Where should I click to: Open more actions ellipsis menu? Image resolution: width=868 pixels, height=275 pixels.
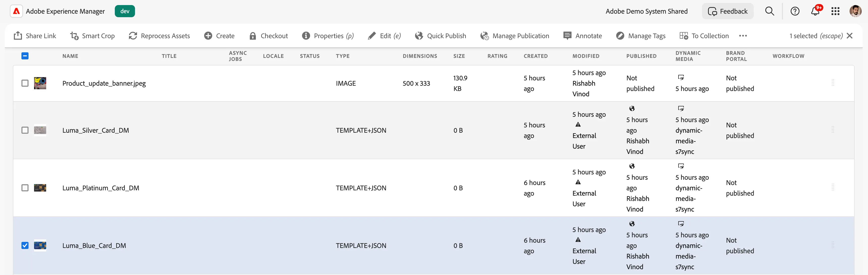743,36
